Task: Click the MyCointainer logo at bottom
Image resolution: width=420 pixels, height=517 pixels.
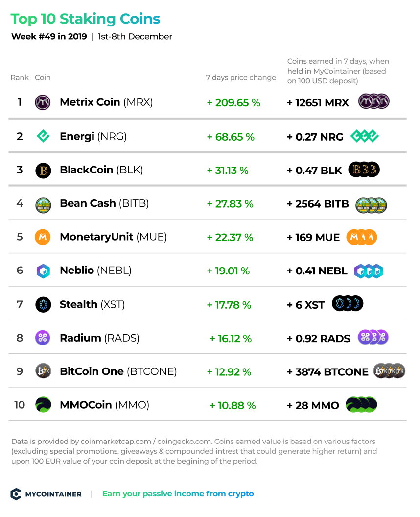Action: tap(46, 494)
